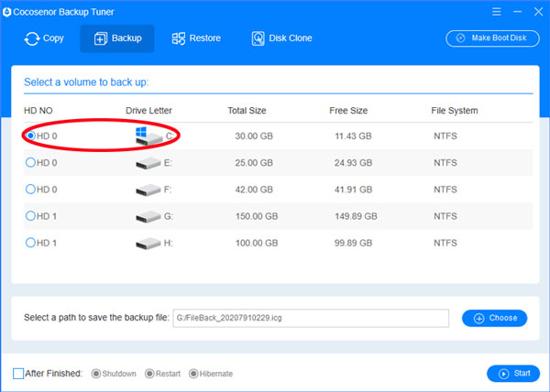Viewport: 550px width, 392px height.
Task: Click the Choose button
Action: point(494,318)
